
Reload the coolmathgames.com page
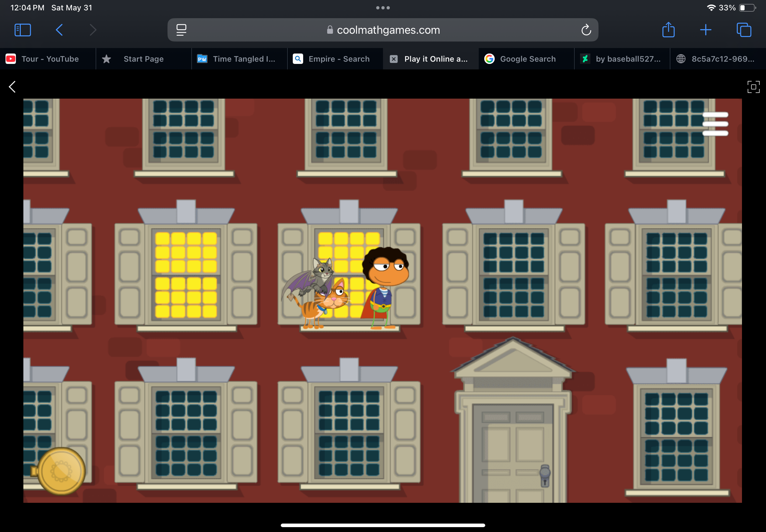[586, 30]
